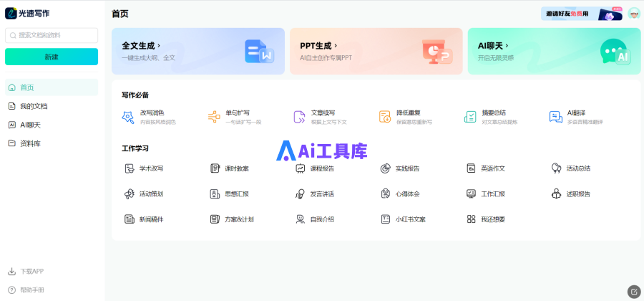
Task: Open the user avatar menu
Action: [634, 14]
